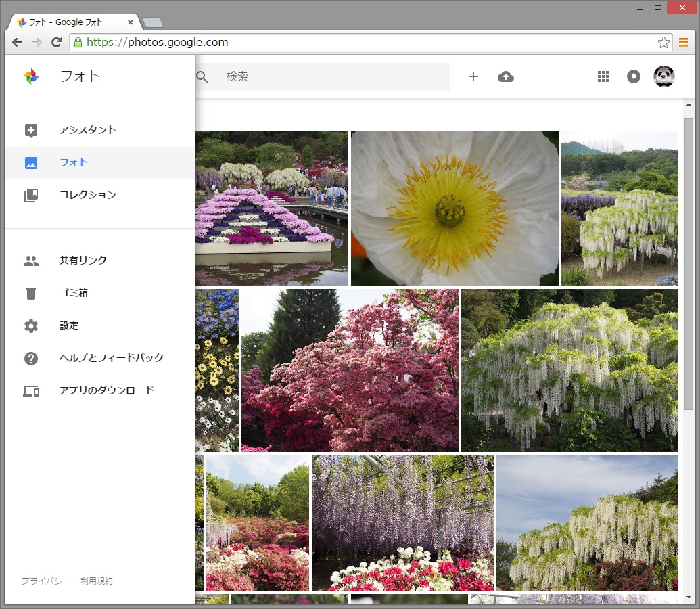
Task: Open the large white wisteria tree photo
Action: point(569,370)
